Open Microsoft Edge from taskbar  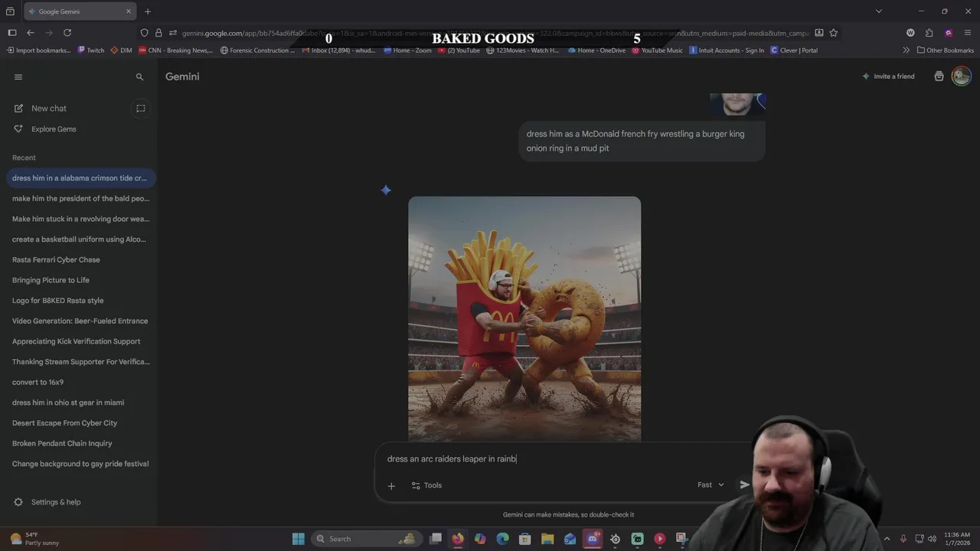pyautogui.click(x=502, y=539)
